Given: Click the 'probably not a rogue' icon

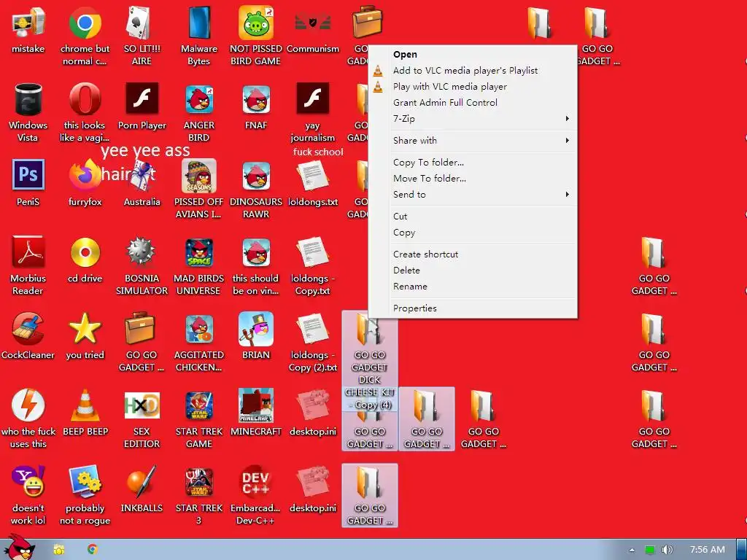Looking at the screenshot, I should click(x=85, y=495).
